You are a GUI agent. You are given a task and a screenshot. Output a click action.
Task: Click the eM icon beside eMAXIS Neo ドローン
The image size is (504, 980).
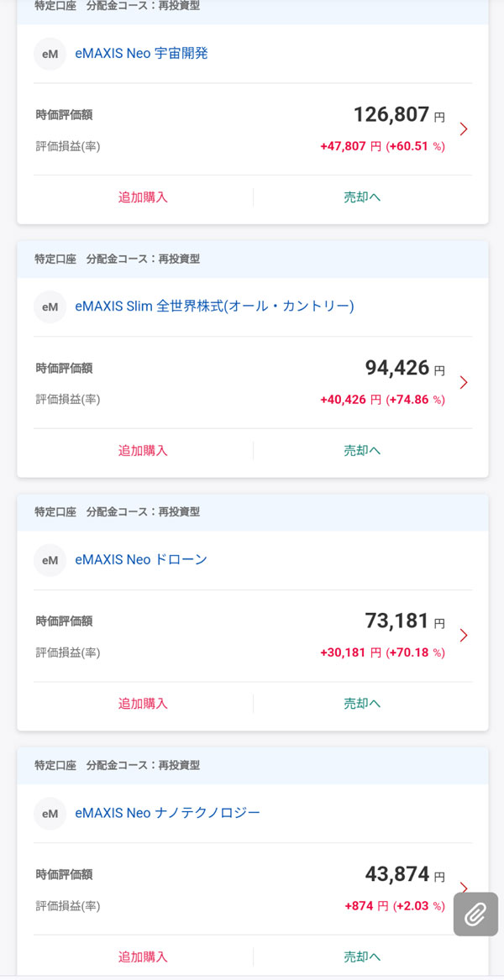[50, 560]
